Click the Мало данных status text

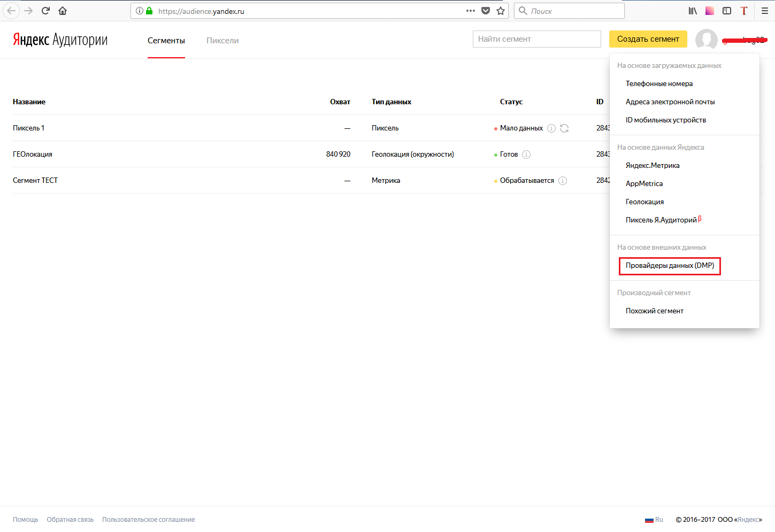[x=521, y=128]
